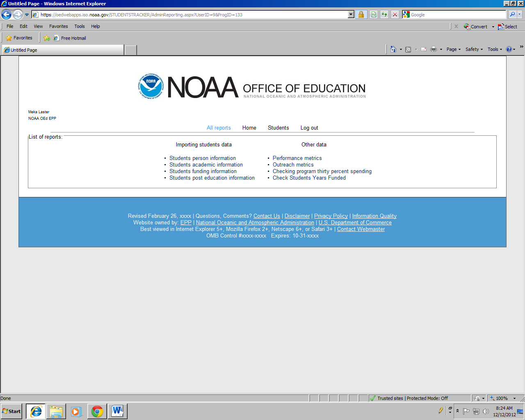Open the Privacy Policy footer link
Image resolution: width=525 pixels, height=420 pixels.
click(x=331, y=216)
